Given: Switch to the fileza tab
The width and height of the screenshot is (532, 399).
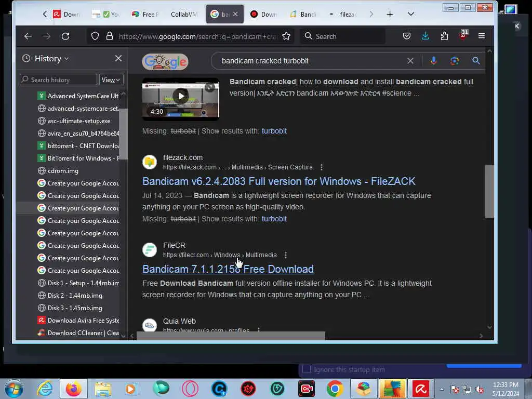Looking at the screenshot, I should pyautogui.click(x=343, y=14).
